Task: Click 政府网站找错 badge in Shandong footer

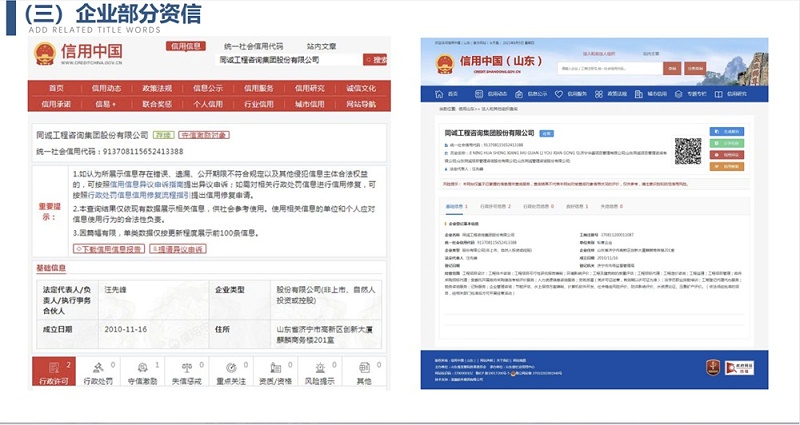Action: coord(739,367)
